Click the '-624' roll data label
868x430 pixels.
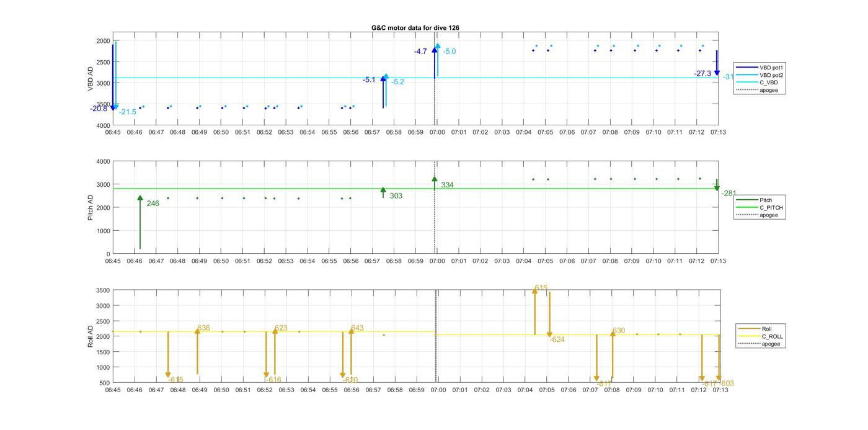557,339
